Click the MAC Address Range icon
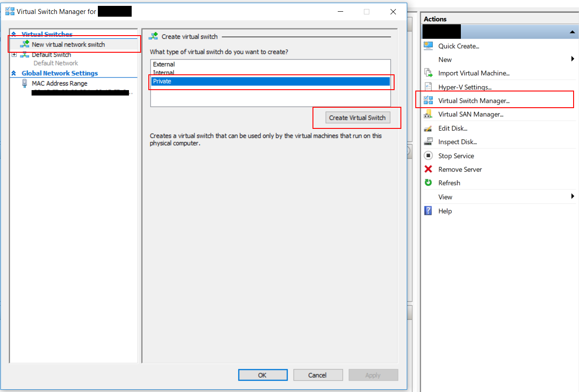 point(24,83)
